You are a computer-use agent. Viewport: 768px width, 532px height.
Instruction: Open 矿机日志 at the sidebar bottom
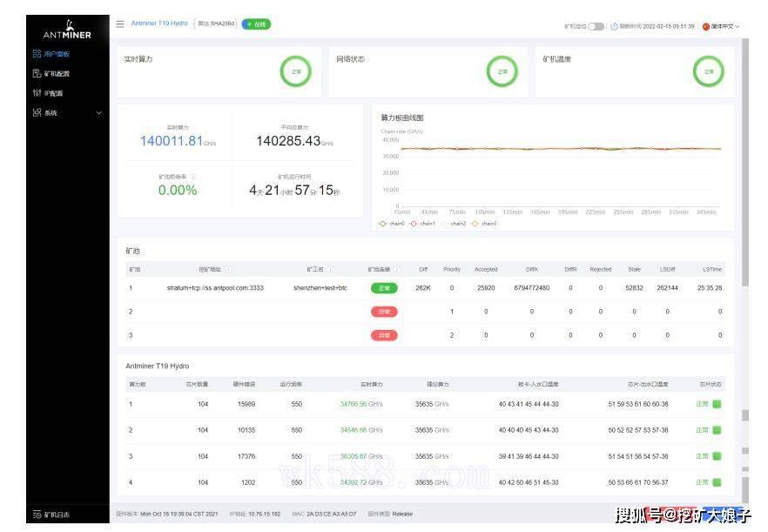[x=51, y=515]
